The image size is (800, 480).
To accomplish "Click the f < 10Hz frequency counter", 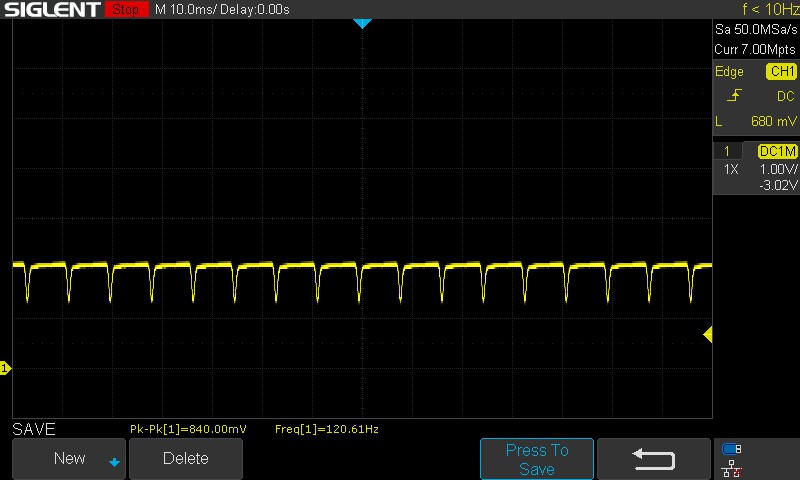I will [770, 9].
